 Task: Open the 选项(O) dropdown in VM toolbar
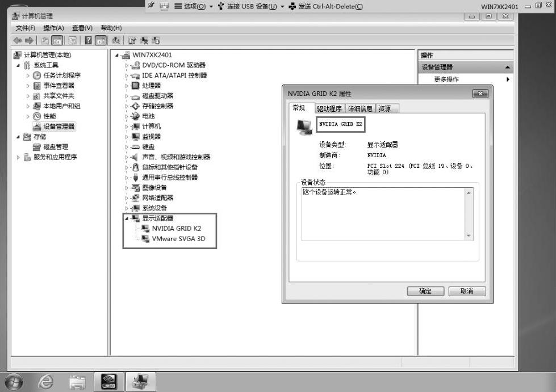194,6
